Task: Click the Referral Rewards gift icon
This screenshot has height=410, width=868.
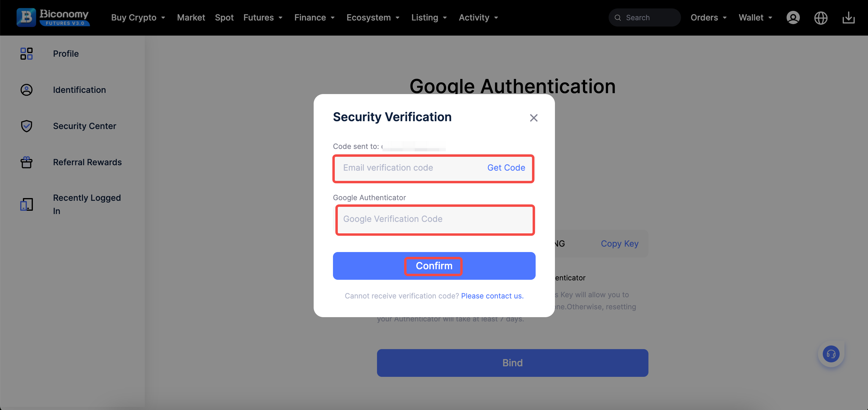Action: pos(26,162)
